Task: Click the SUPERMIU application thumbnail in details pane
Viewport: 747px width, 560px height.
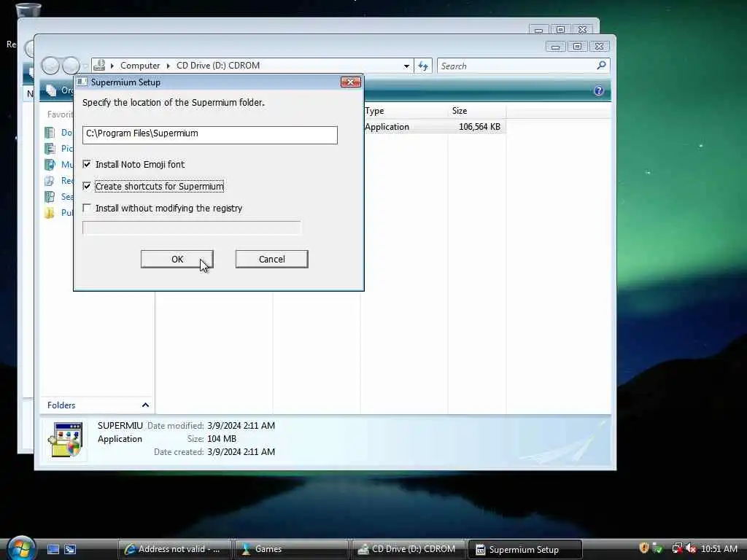Action: click(66, 440)
